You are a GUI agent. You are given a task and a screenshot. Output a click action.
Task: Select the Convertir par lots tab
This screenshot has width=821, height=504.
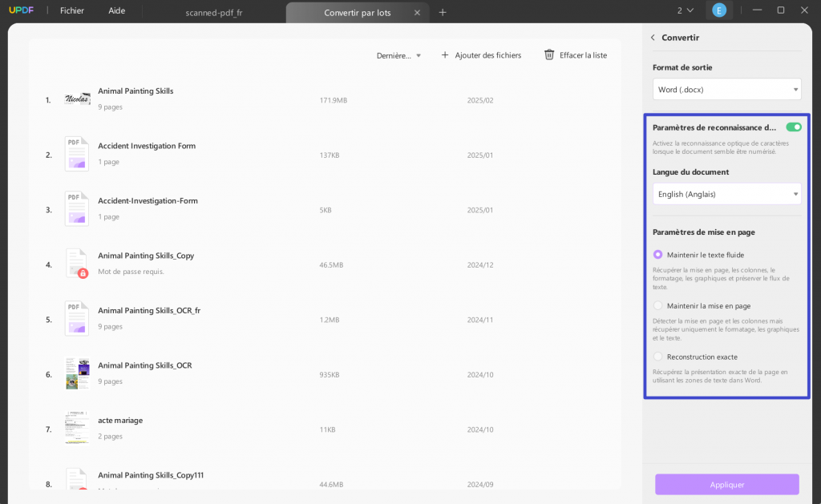coord(357,13)
